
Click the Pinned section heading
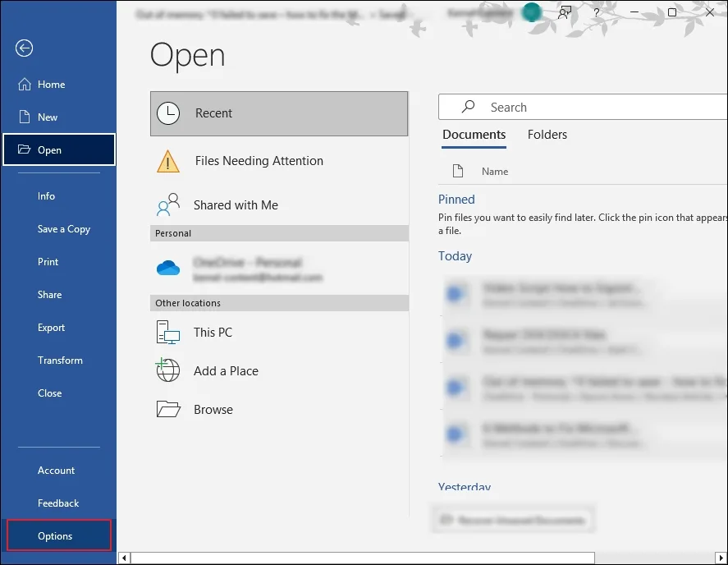(456, 200)
